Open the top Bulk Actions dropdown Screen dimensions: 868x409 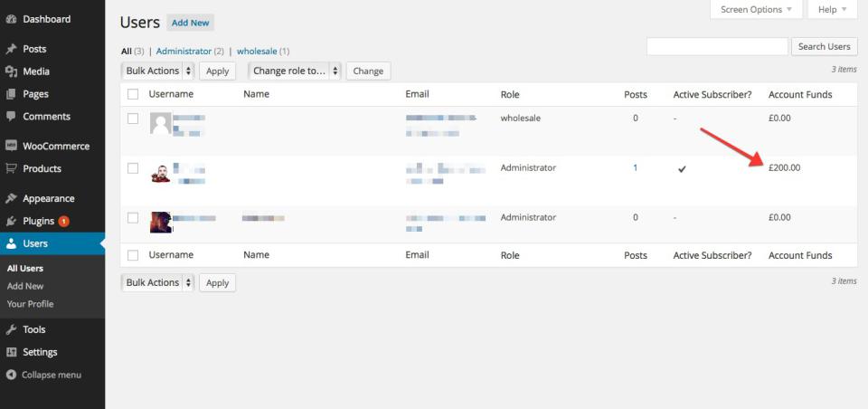pos(157,71)
